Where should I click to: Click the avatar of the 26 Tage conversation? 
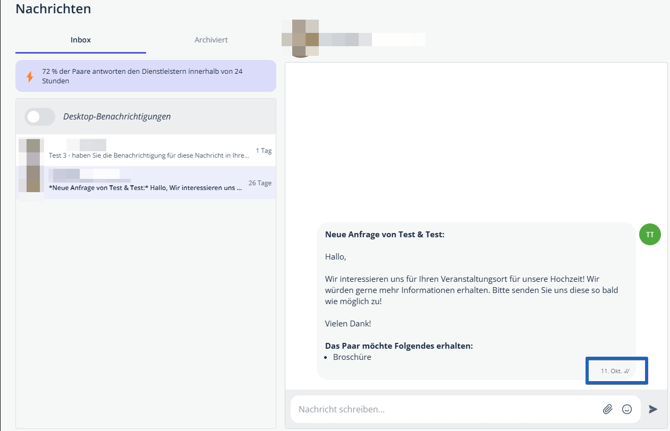click(x=31, y=180)
